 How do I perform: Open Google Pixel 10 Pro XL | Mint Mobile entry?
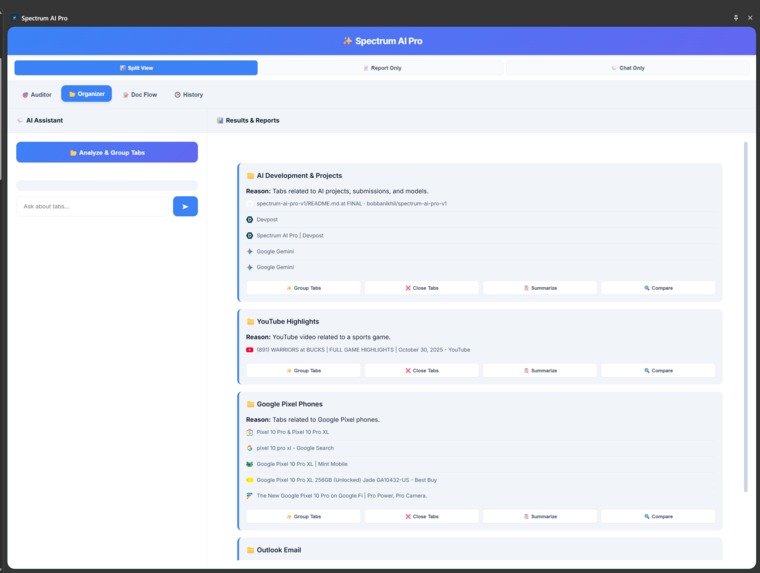click(x=302, y=464)
